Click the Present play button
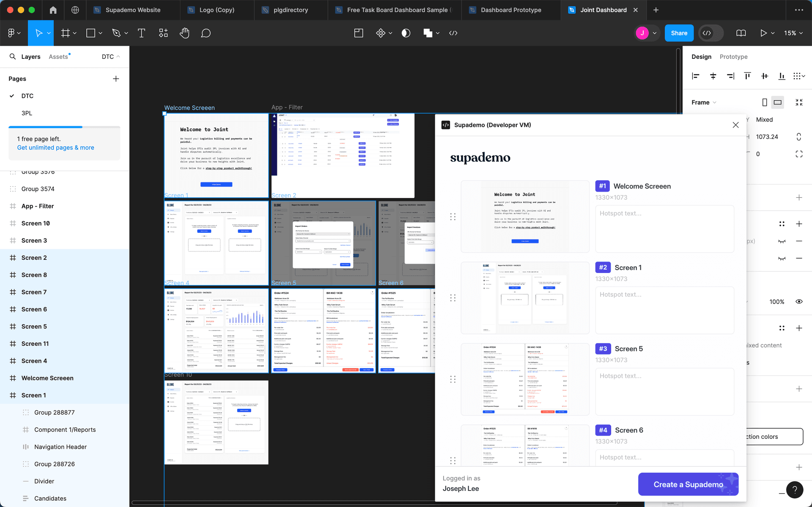The height and width of the screenshot is (507, 812). point(764,33)
